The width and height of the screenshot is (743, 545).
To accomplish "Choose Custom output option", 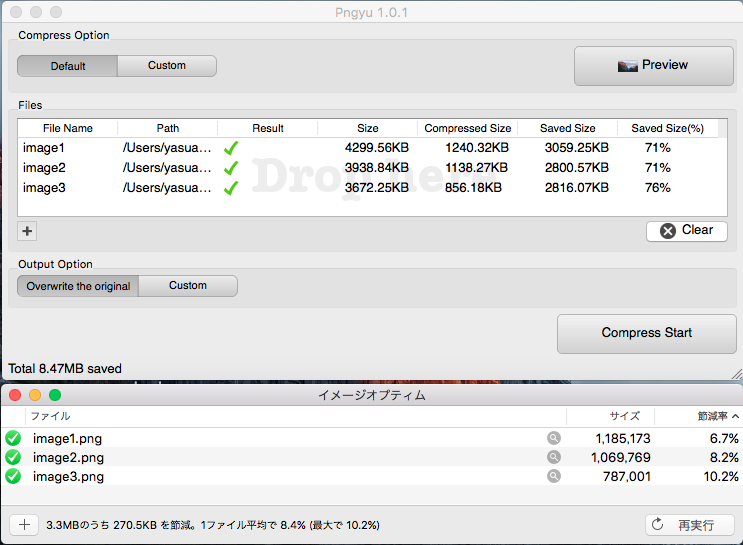I will tap(188, 286).
